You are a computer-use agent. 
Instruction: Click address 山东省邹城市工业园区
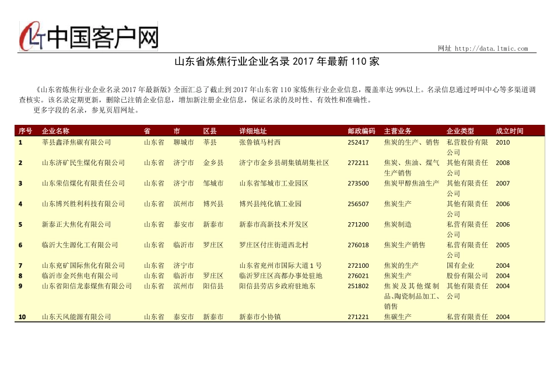point(274,183)
